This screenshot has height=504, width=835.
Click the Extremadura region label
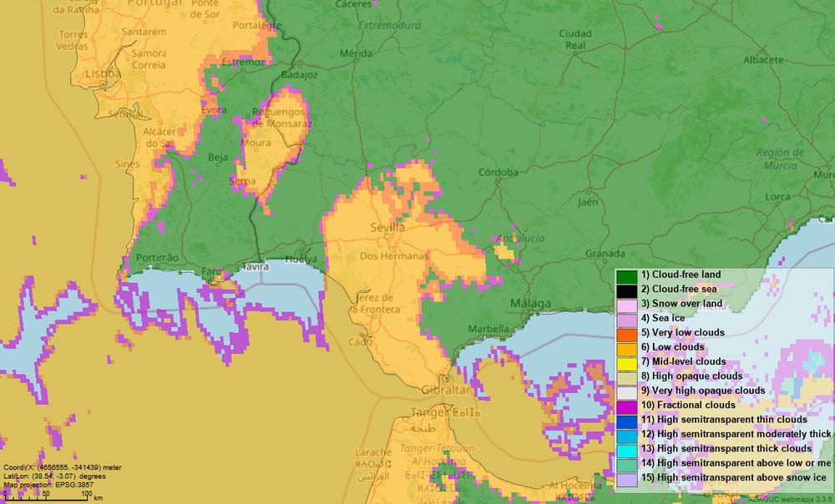coord(389,26)
